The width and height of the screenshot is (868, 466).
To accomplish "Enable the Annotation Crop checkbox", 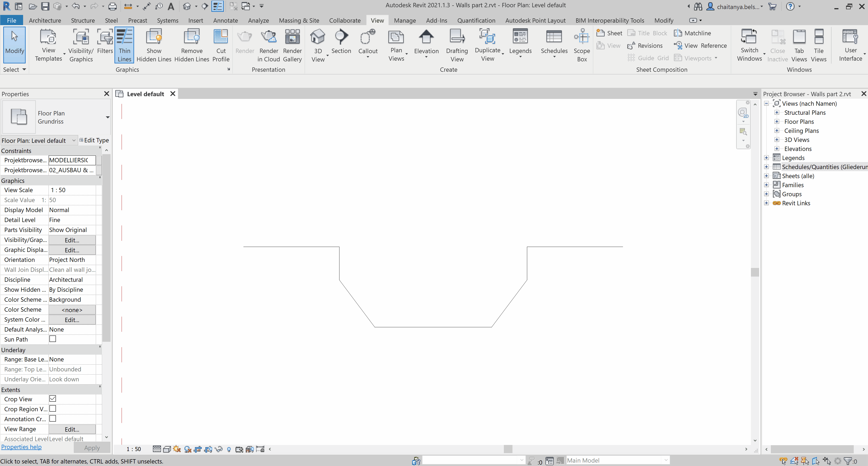I will (x=53, y=418).
